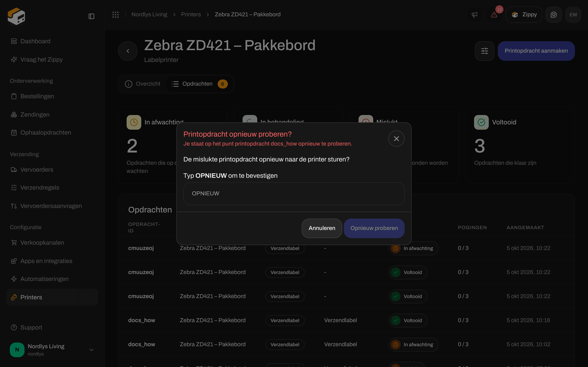
Task: Navigate to Printers breadcrumb link
Action: [x=191, y=14]
